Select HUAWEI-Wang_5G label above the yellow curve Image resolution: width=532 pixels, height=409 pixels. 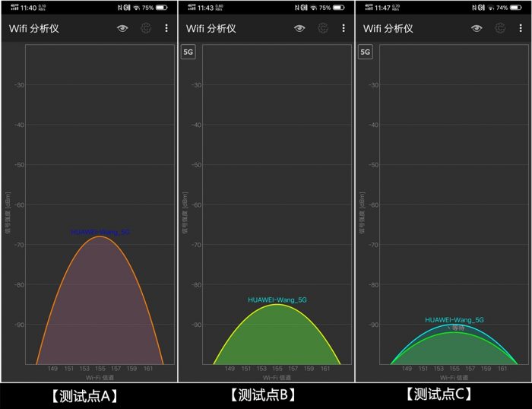(277, 300)
